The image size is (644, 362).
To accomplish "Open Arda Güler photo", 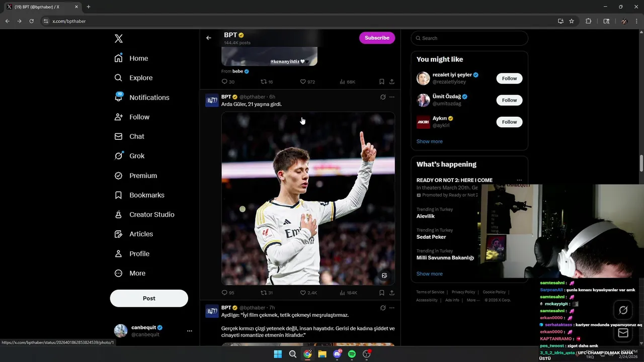I will [x=308, y=198].
